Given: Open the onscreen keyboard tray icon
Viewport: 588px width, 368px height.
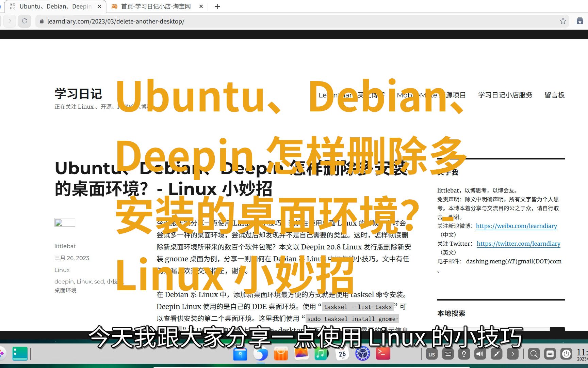Looking at the screenshot, I should click(448, 354).
